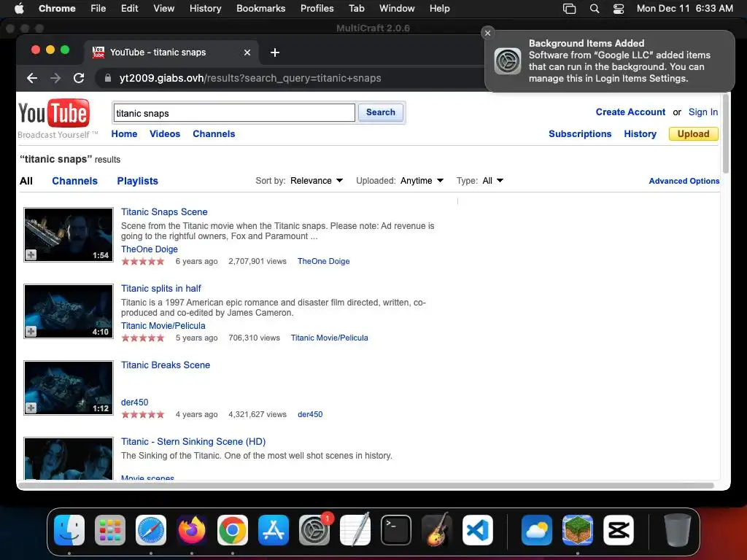Click the Stage Manager icon in the menu bar
Image resolution: width=747 pixels, height=560 pixels.
pyautogui.click(x=569, y=8)
